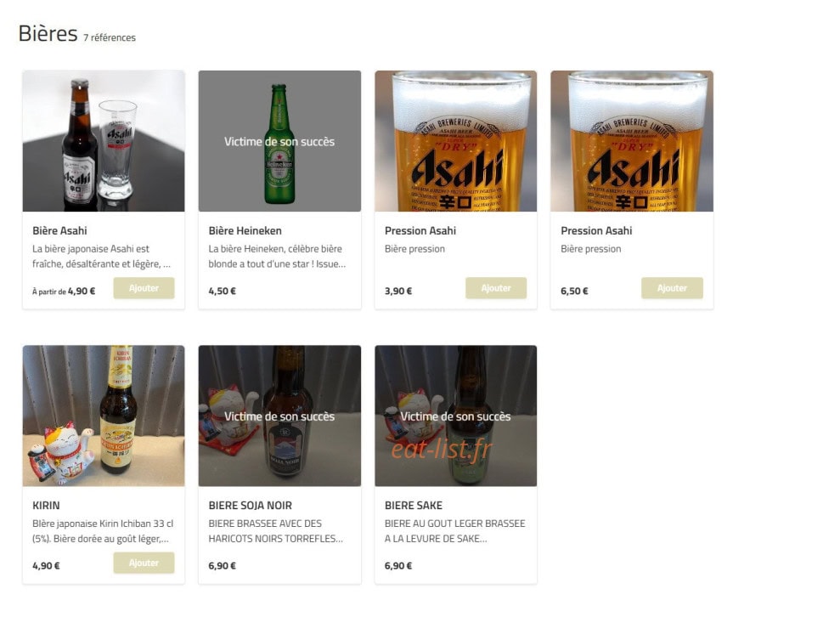Click the 'À partir de 4,90 €' price

64,291
